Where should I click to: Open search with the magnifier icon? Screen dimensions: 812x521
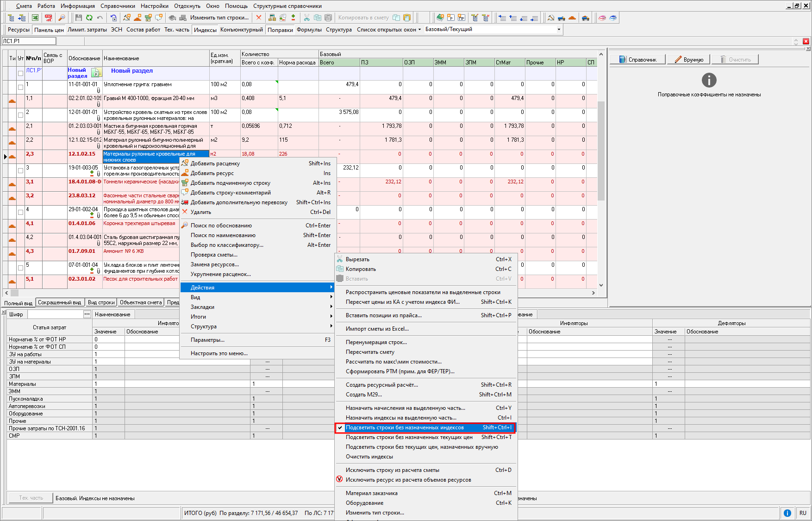point(61,18)
